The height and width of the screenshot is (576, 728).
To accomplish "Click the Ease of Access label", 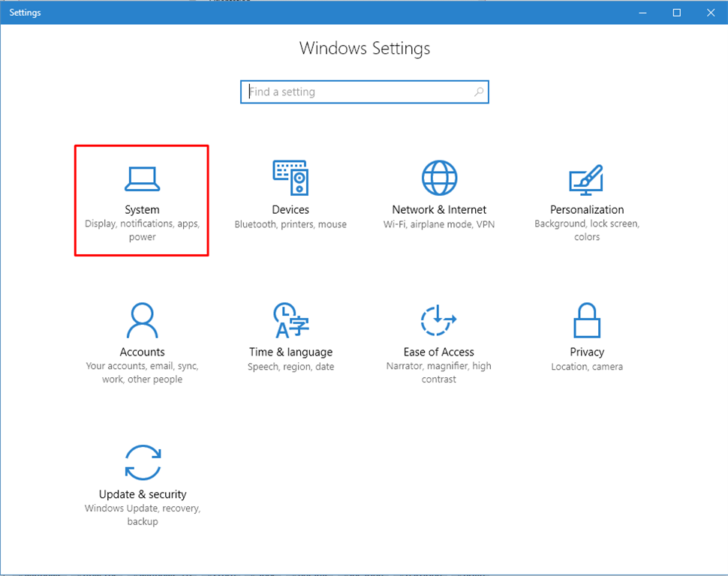I will [x=439, y=352].
